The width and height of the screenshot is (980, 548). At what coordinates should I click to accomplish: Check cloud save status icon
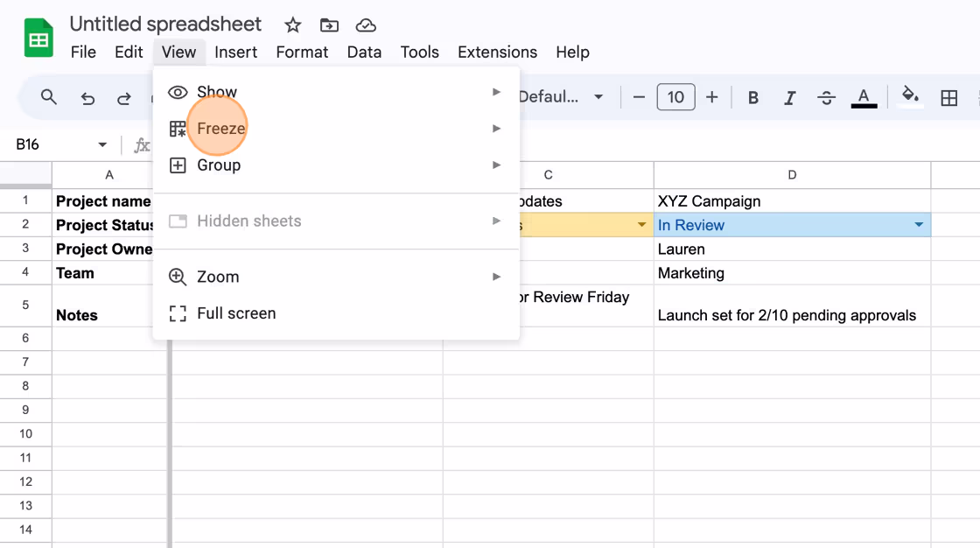click(366, 25)
